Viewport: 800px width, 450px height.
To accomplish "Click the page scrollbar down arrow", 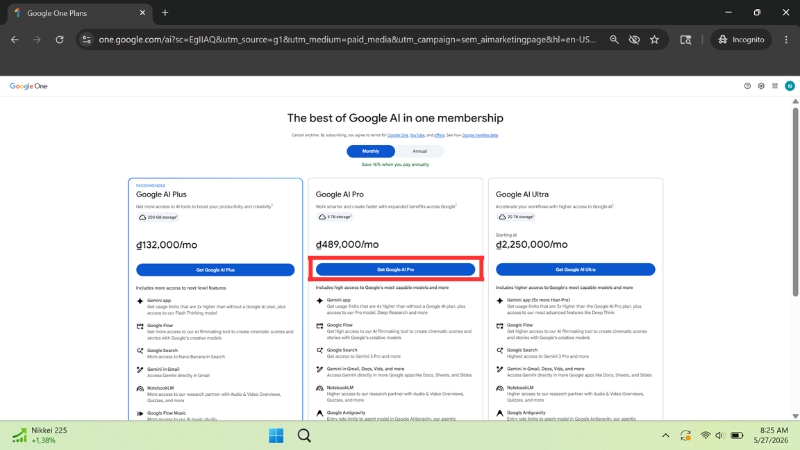I will 795,416.
